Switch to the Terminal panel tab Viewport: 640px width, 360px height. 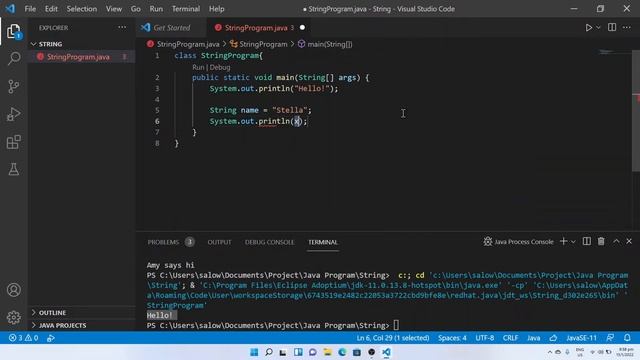323,242
